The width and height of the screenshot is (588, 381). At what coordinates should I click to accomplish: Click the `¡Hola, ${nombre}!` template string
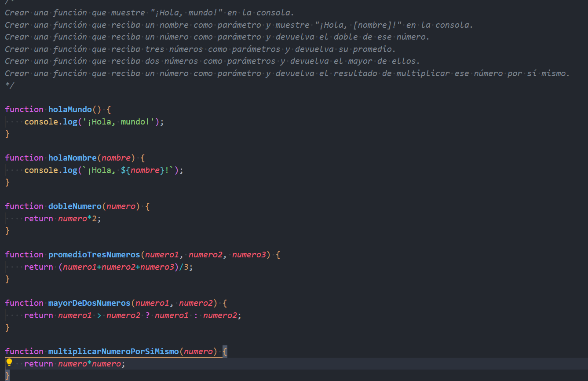pos(128,170)
